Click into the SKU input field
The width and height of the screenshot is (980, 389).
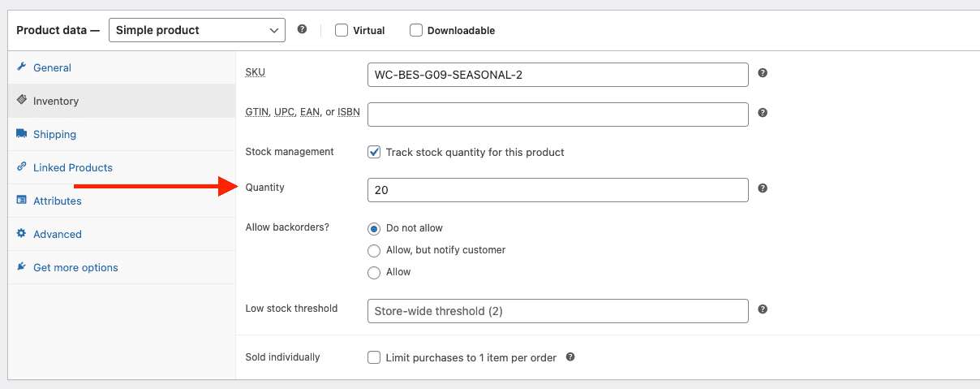click(x=558, y=75)
